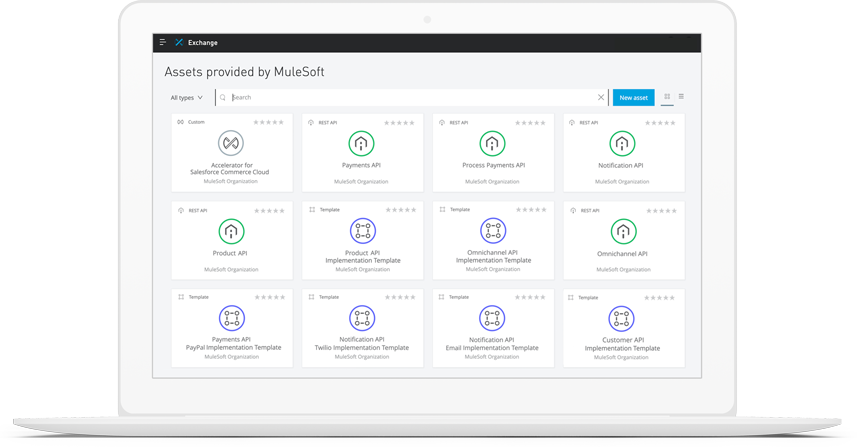The height and width of the screenshot is (447, 857).
Task: Switch to list view
Action: click(681, 97)
